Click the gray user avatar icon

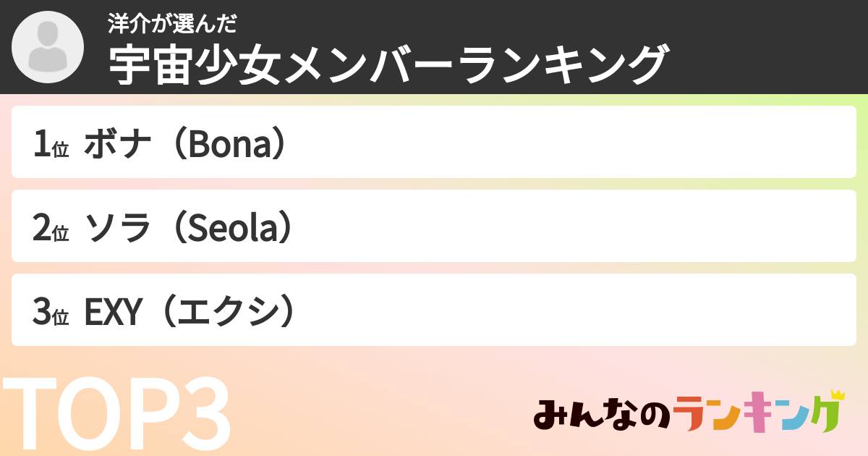click(x=48, y=47)
